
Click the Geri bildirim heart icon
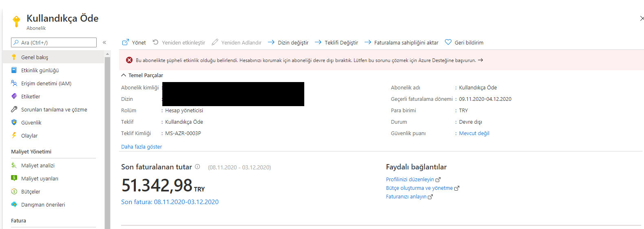point(448,42)
